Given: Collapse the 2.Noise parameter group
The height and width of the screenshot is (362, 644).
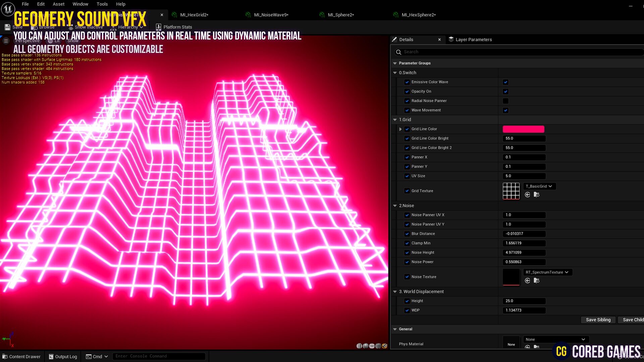Looking at the screenshot, I should click(x=395, y=205).
